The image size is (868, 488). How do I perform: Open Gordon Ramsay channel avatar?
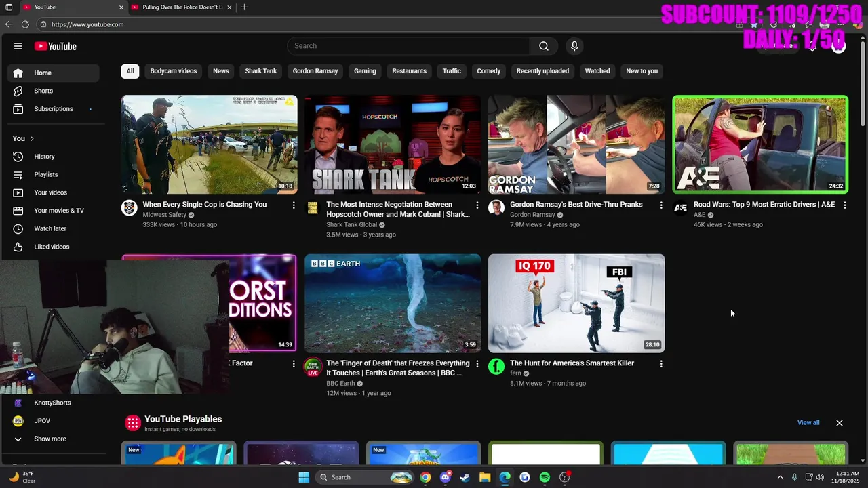tap(496, 208)
